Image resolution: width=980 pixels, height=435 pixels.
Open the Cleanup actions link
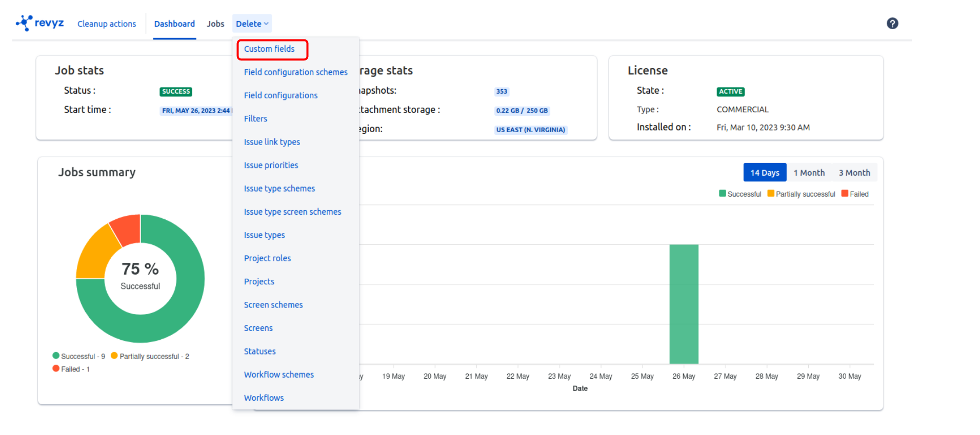tap(107, 24)
